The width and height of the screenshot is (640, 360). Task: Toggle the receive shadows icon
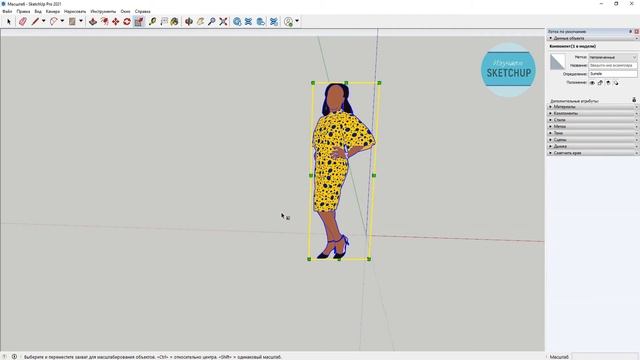click(616, 83)
